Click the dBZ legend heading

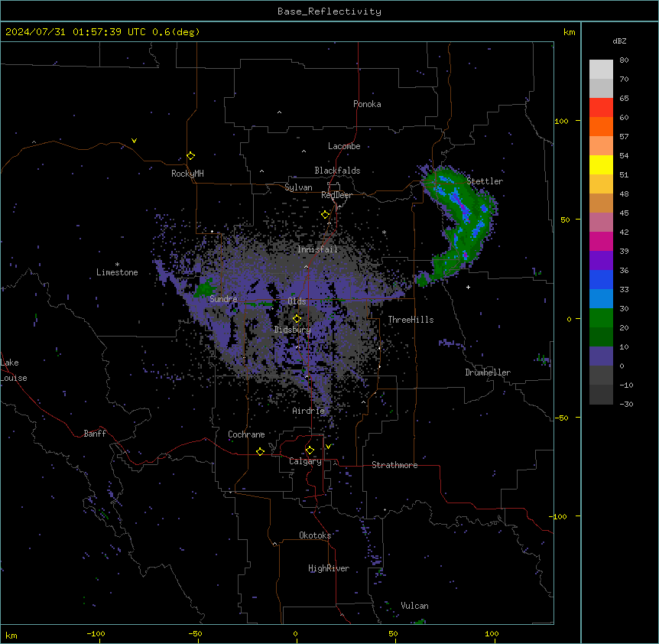(x=619, y=41)
